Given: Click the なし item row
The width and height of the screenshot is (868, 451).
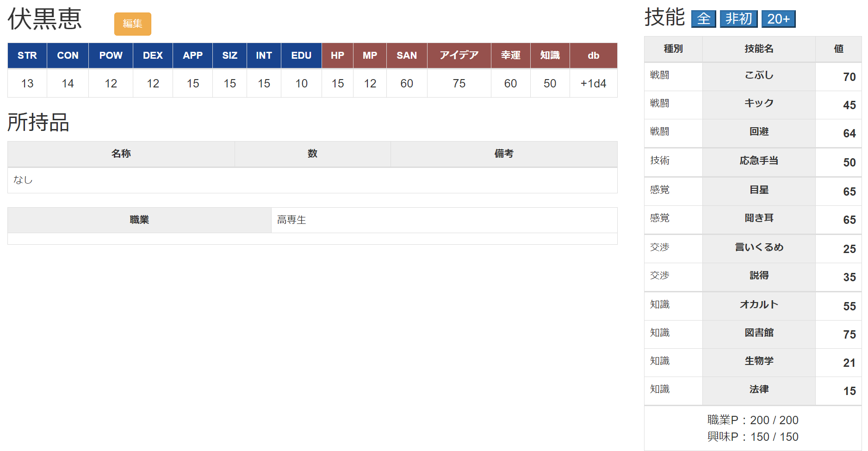Looking at the screenshot, I should (312, 180).
